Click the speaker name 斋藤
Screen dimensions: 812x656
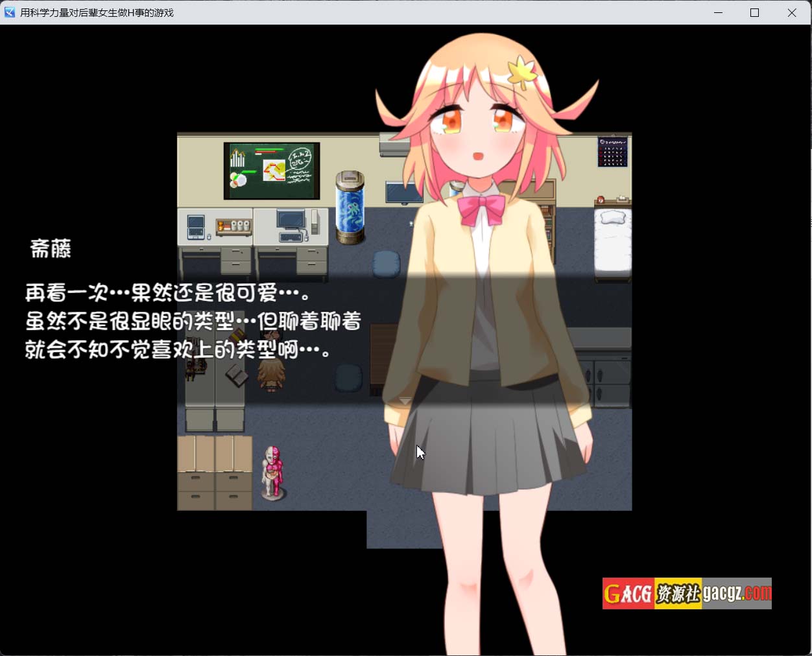tap(51, 248)
